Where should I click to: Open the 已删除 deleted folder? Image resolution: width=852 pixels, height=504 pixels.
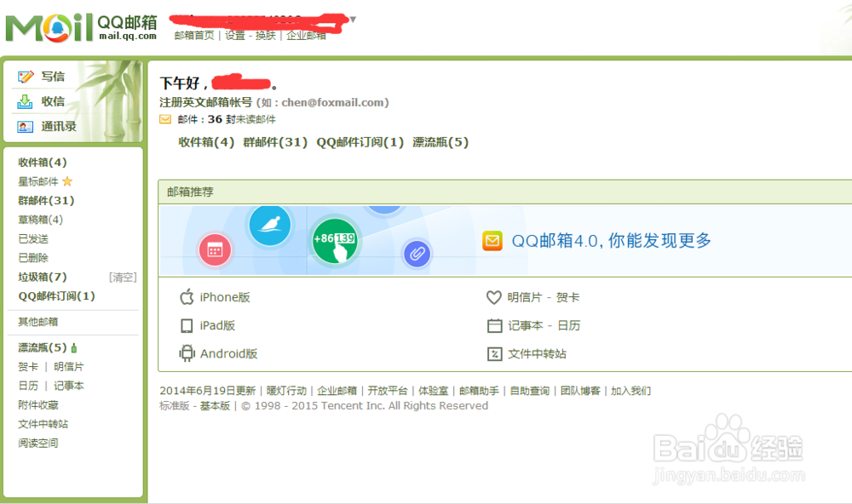(x=33, y=258)
